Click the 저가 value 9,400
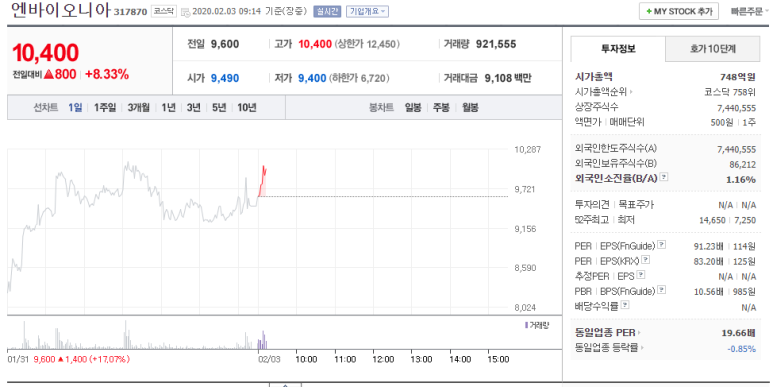Screen dimensions: 773x387 pos(312,78)
